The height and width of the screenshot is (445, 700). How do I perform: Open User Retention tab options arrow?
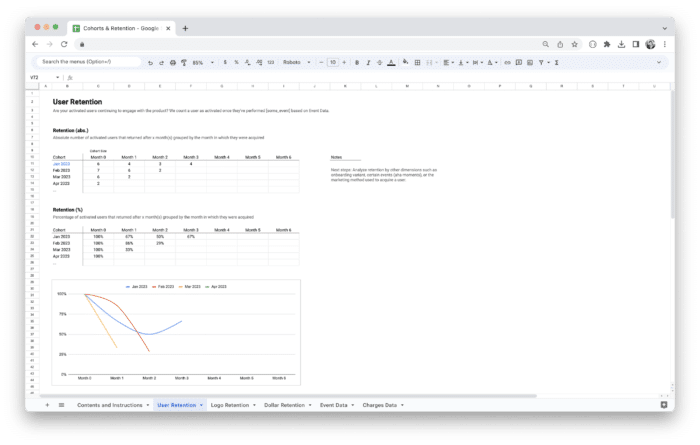[201, 405]
